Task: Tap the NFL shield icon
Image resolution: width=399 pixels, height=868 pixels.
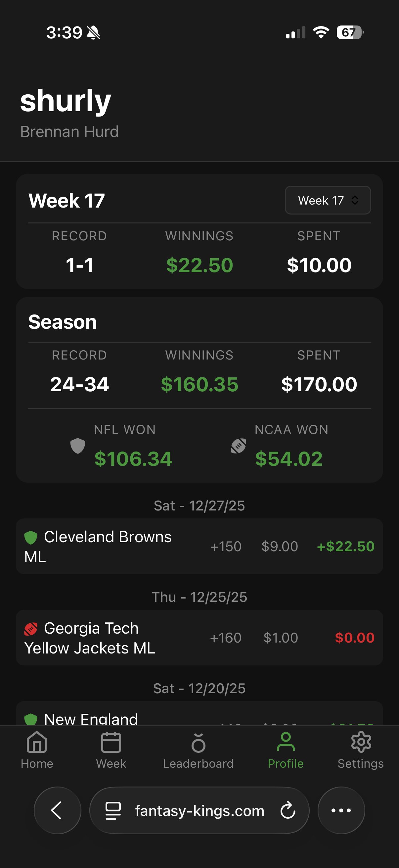Action: tap(77, 446)
